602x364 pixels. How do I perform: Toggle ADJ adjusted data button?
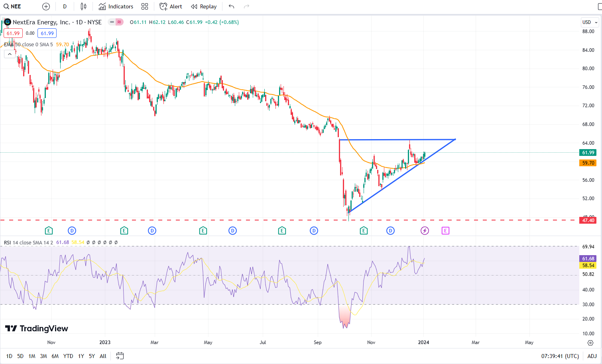(592, 356)
